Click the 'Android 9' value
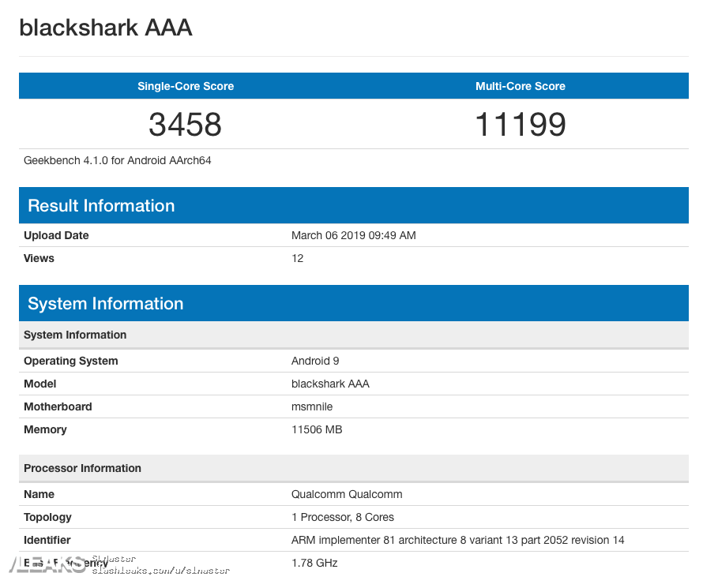Viewport: 703px width, 588px height. click(315, 361)
